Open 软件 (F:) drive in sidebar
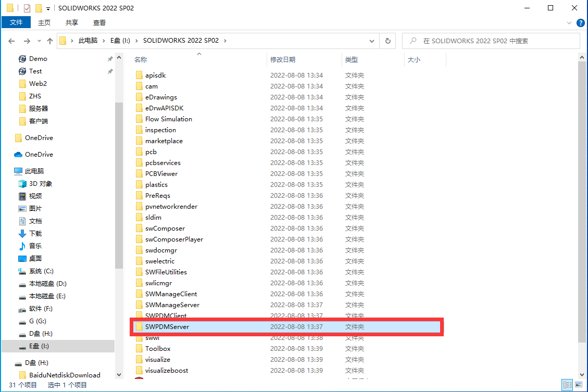The height and width of the screenshot is (392, 588). tap(41, 308)
